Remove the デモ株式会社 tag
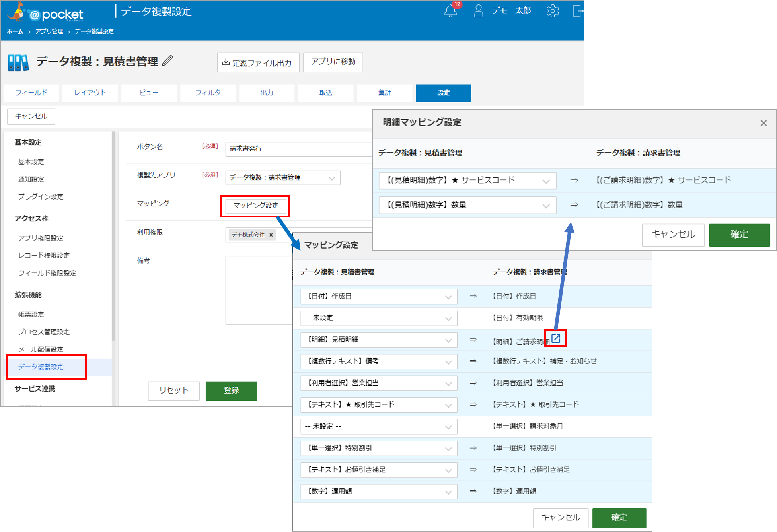This screenshot has height=532, width=777. pyautogui.click(x=271, y=235)
